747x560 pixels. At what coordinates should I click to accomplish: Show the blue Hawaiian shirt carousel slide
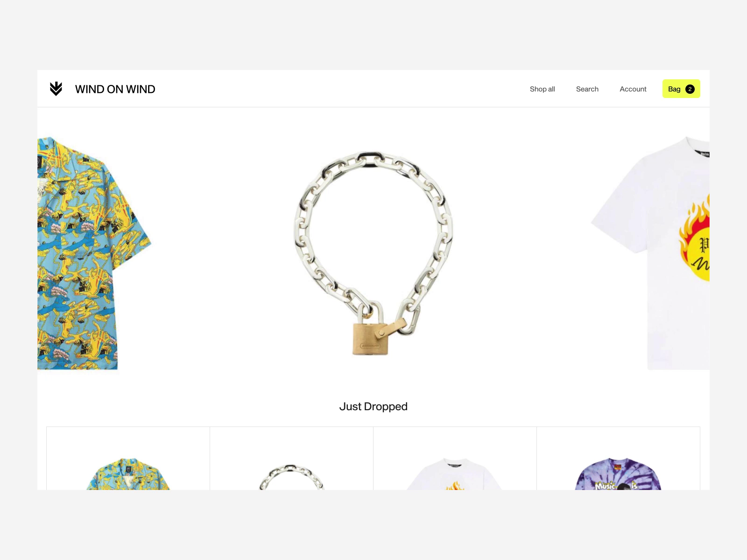click(94, 253)
